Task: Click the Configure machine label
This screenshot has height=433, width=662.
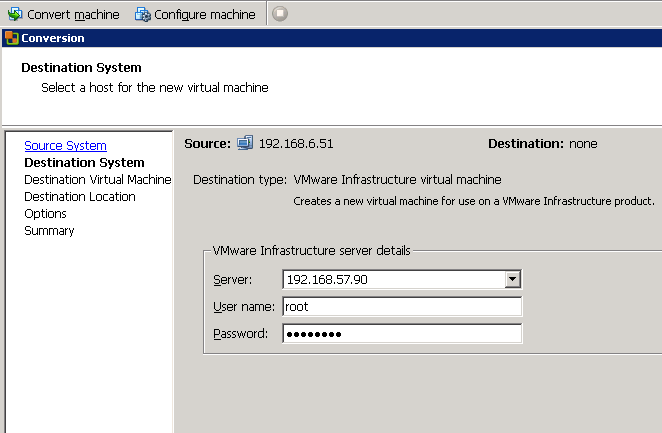Action: (x=205, y=14)
